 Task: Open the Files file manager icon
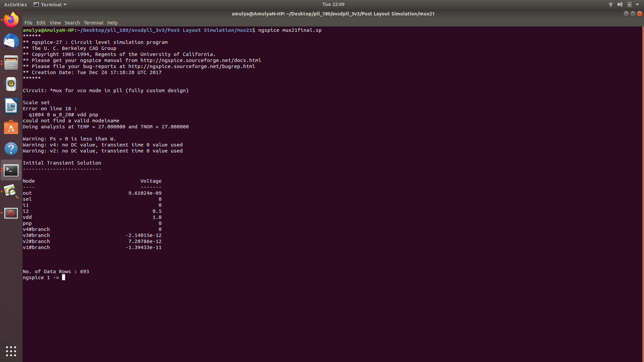11,63
